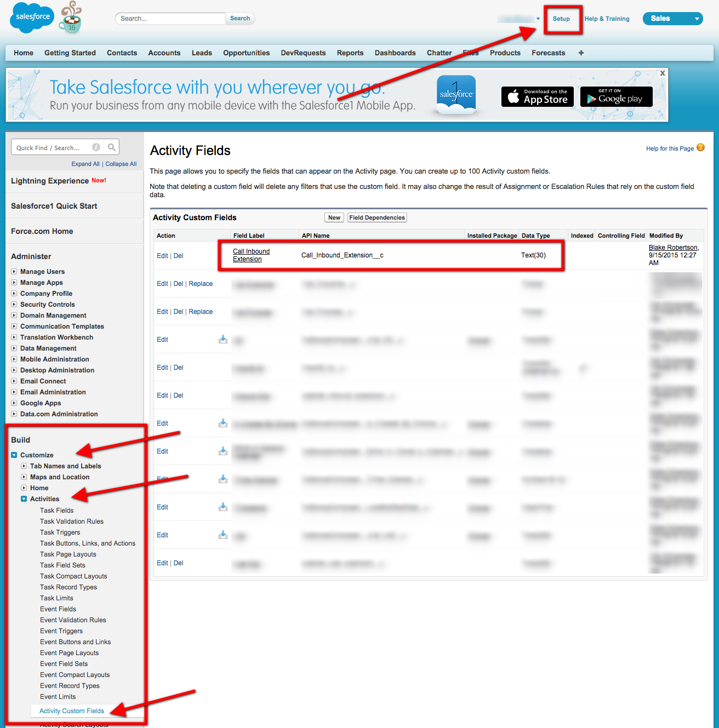Open Event Record Types

coord(70,686)
